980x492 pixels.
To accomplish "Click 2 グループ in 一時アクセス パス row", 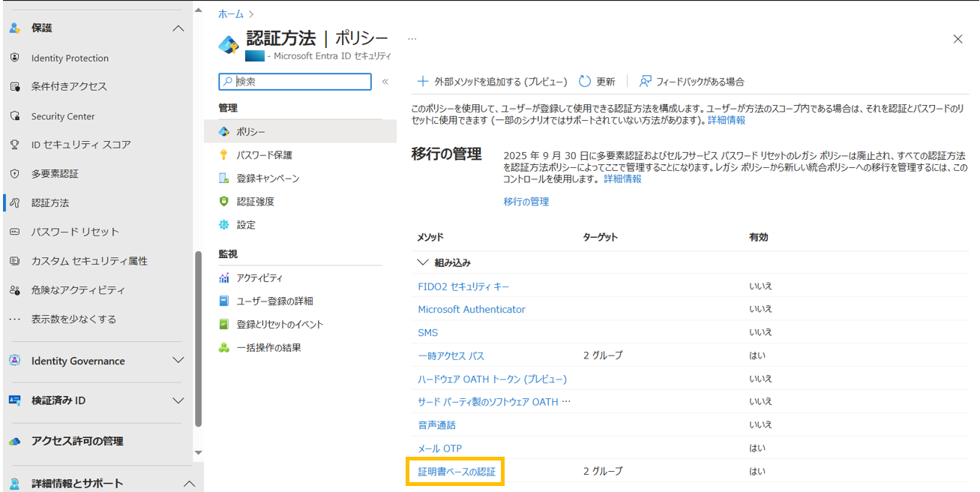I will click(x=603, y=355).
